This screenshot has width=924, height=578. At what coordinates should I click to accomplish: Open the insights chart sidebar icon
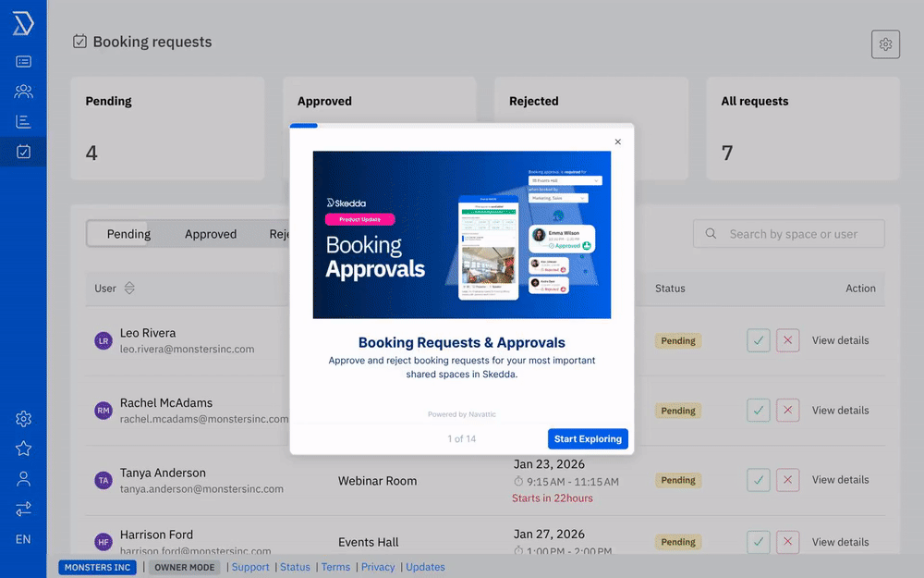point(23,121)
